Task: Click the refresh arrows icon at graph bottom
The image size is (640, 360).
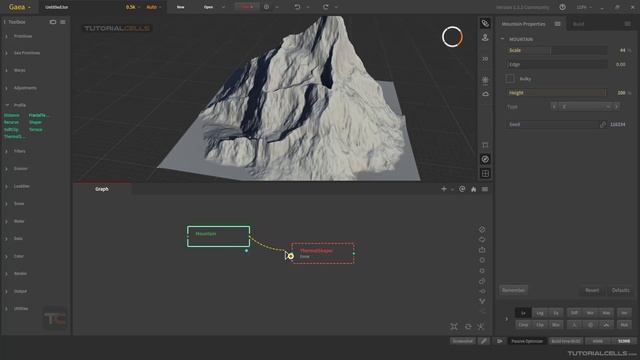Action: click(x=468, y=327)
